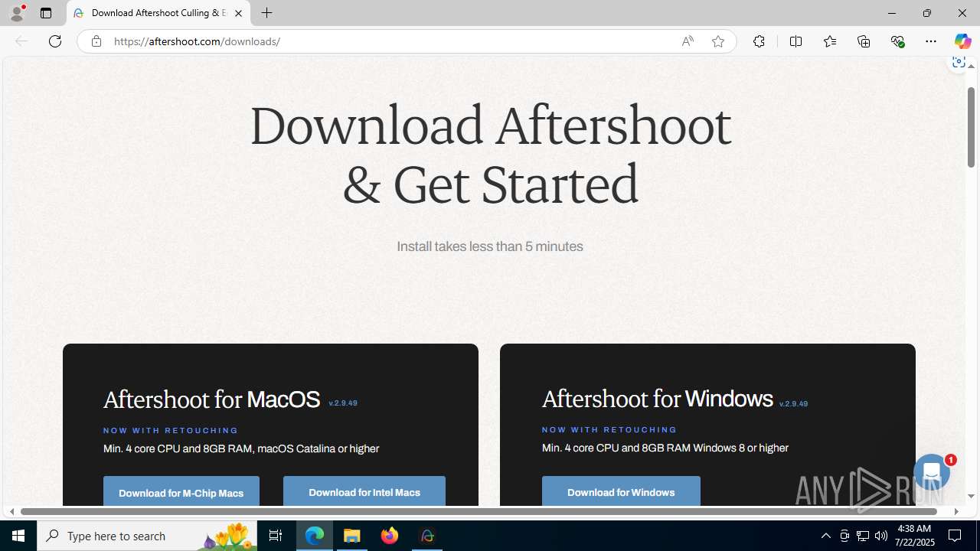Enable split screen view
Image resolution: width=980 pixels, height=551 pixels.
pos(795,41)
